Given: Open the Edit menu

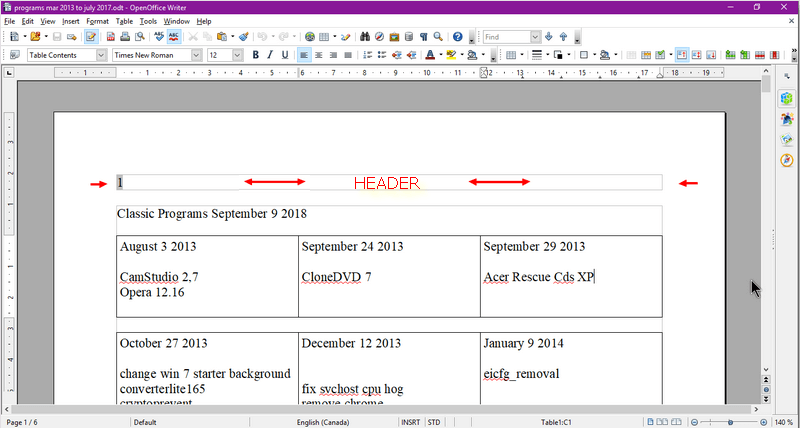Looking at the screenshot, I should coord(27,21).
